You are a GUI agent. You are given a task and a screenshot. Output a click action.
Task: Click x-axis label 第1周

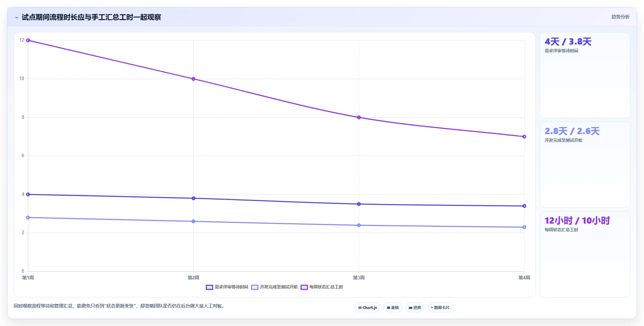pos(28,278)
